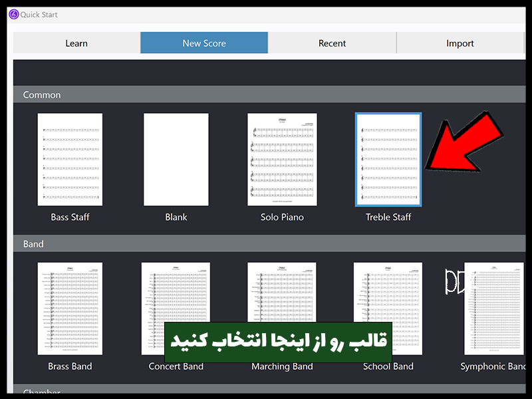
Task: Go to the Import tab
Action: coord(460,43)
